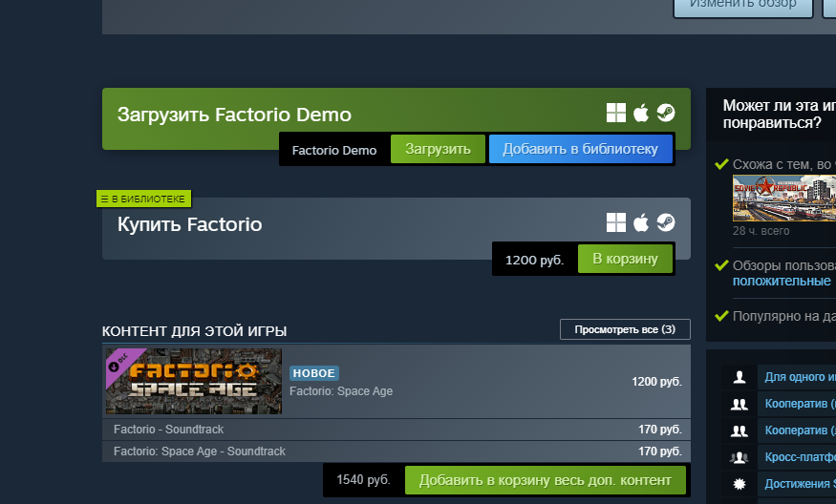Click Добавить в библиотеку button

click(x=580, y=149)
